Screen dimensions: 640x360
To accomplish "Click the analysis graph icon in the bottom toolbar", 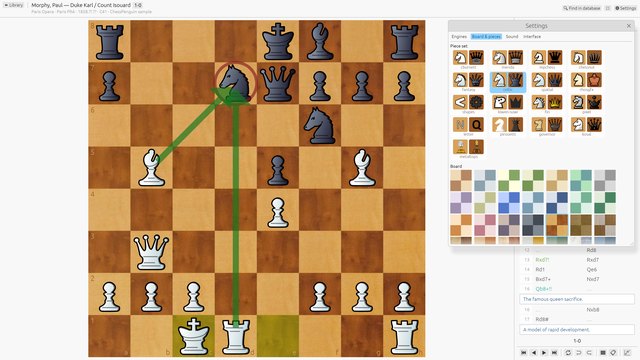I will tap(627, 352).
